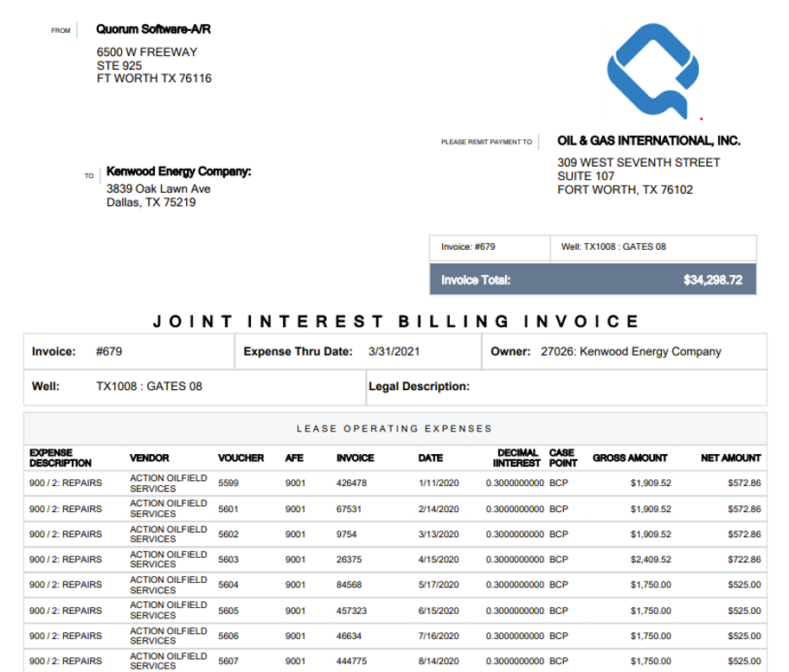Click the DATE column header

[x=431, y=458]
